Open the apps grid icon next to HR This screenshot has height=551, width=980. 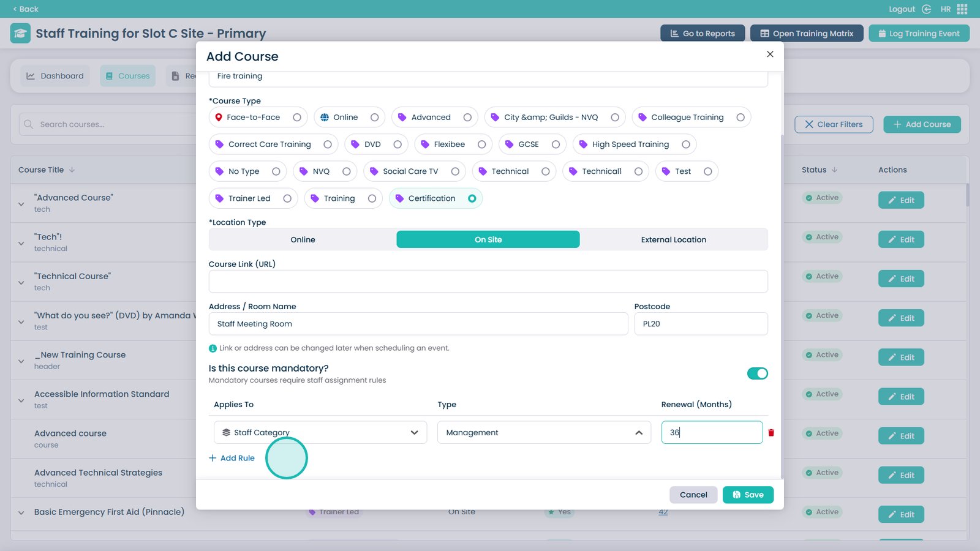[962, 9]
